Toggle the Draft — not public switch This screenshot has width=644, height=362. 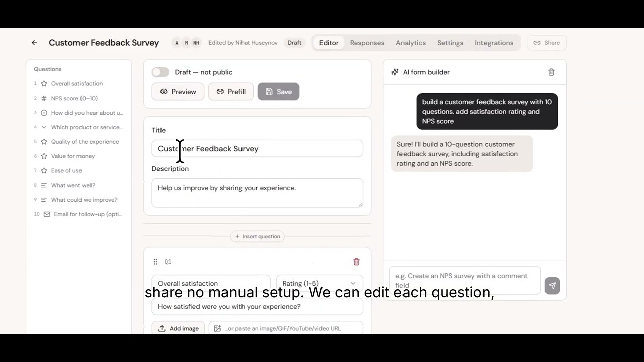coord(160,72)
